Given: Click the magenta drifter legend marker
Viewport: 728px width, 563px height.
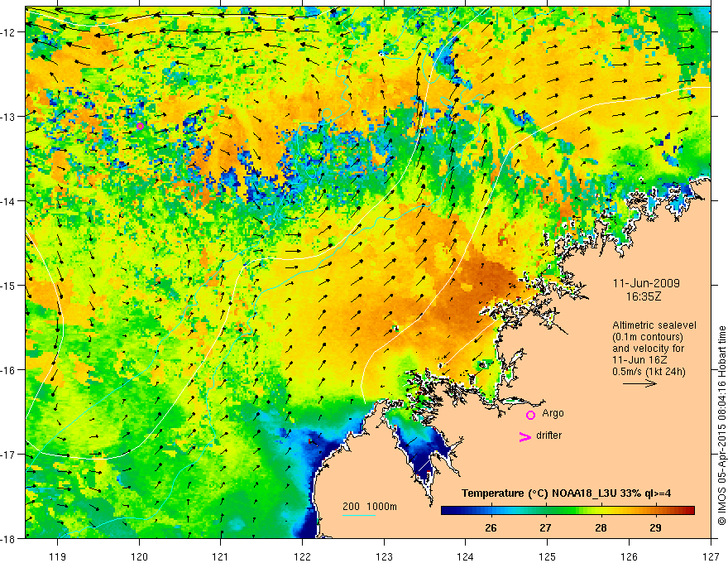Looking at the screenshot, I should pyautogui.click(x=524, y=436).
